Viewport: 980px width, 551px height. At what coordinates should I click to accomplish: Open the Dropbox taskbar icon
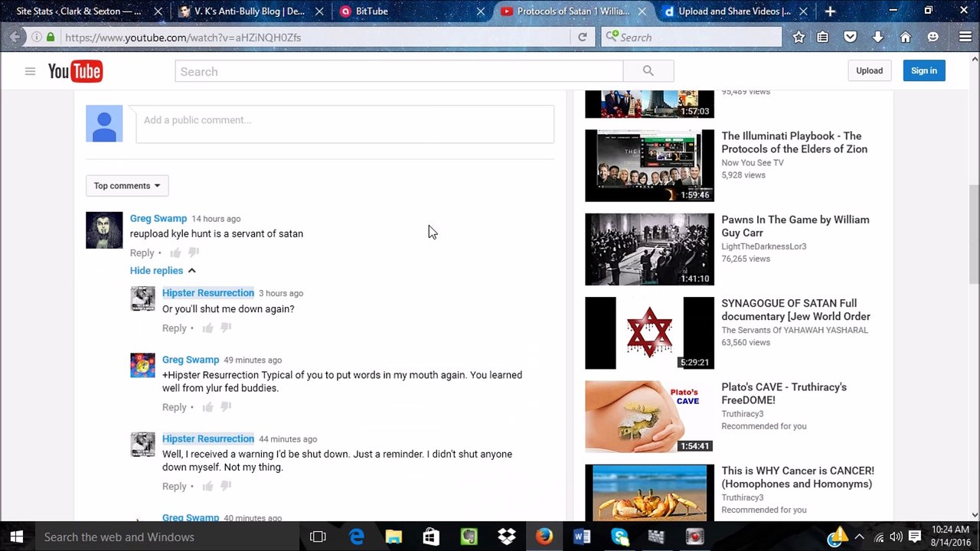506,536
